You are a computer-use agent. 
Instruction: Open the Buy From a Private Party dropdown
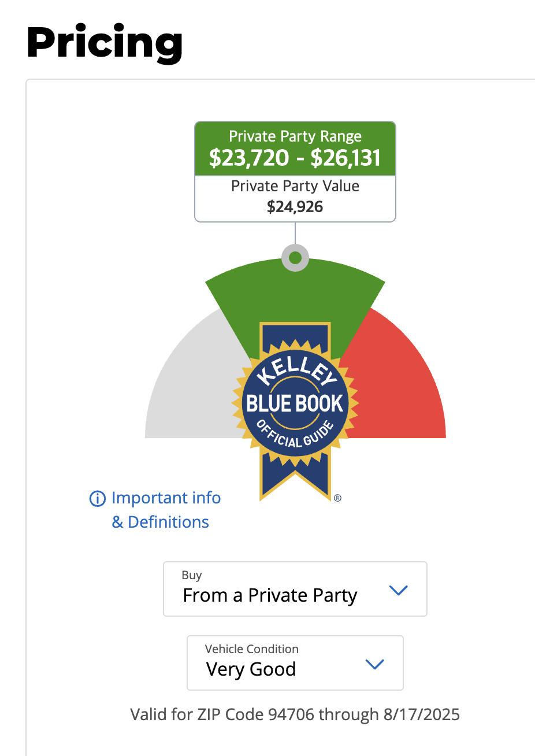(x=295, y=589)
